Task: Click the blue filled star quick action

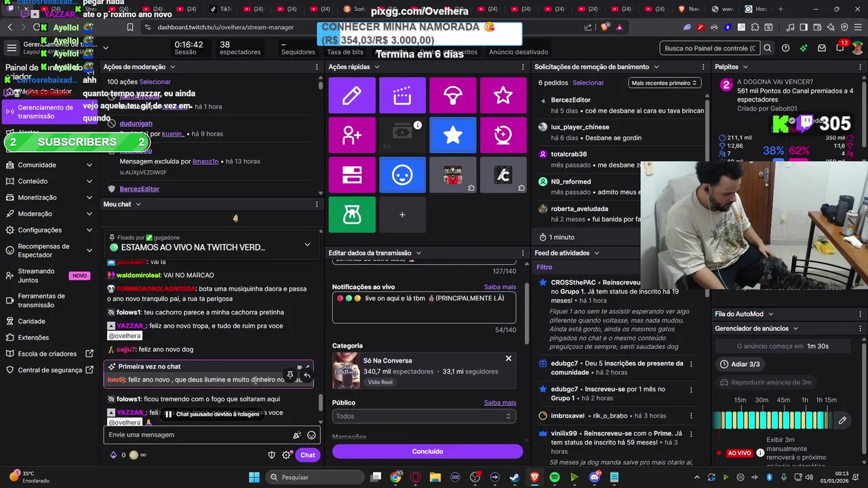Action: (453, 135)
